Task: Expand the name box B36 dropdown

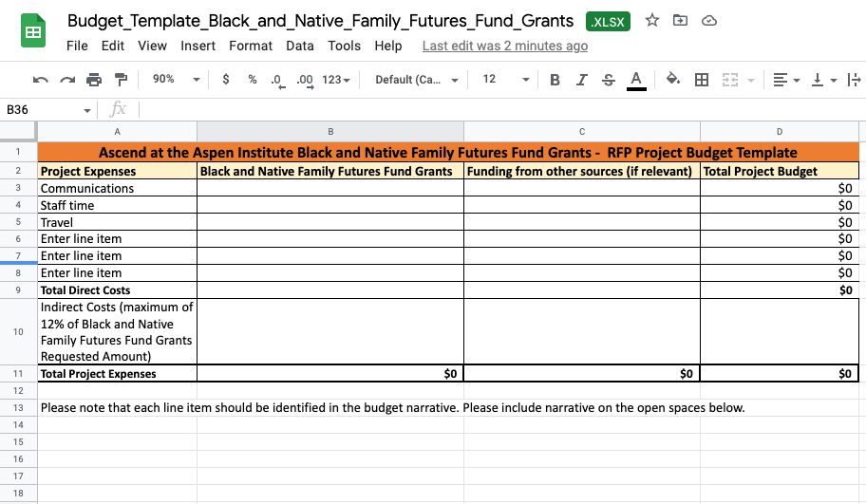Action: coord(86,110)
